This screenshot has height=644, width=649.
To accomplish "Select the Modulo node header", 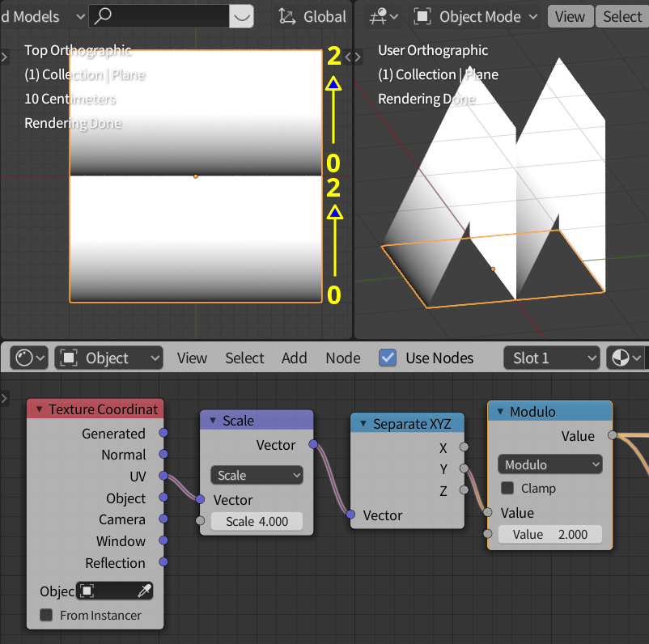I will click(x=549, y=411).
